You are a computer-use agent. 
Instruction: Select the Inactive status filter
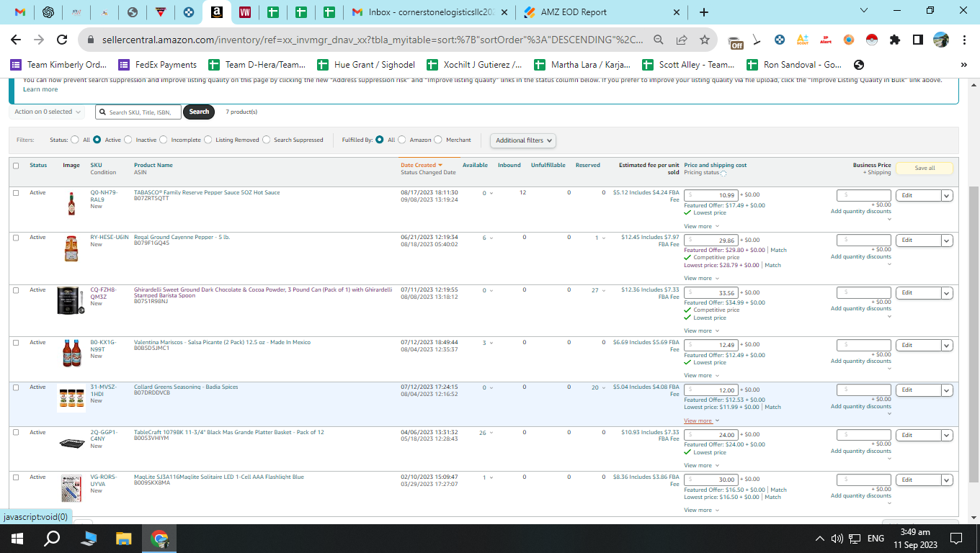pos(128,140)
